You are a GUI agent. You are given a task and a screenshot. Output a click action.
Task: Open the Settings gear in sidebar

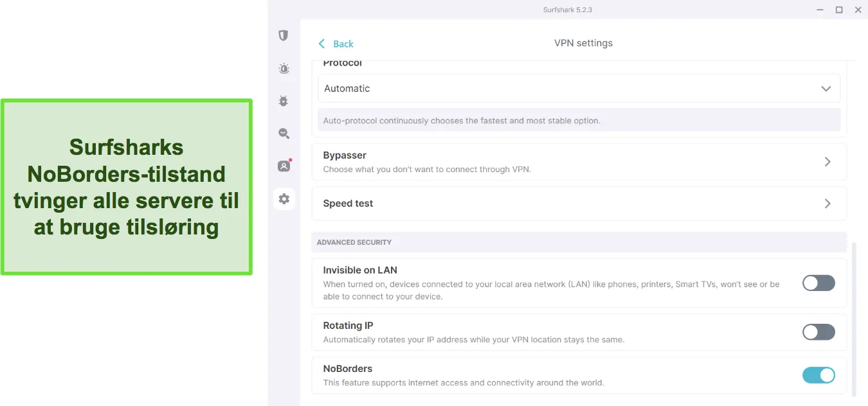[x=284, y=199]
